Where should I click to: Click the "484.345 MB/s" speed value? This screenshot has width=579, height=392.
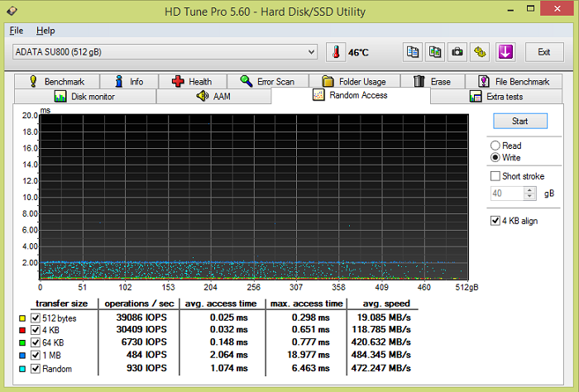380,355
